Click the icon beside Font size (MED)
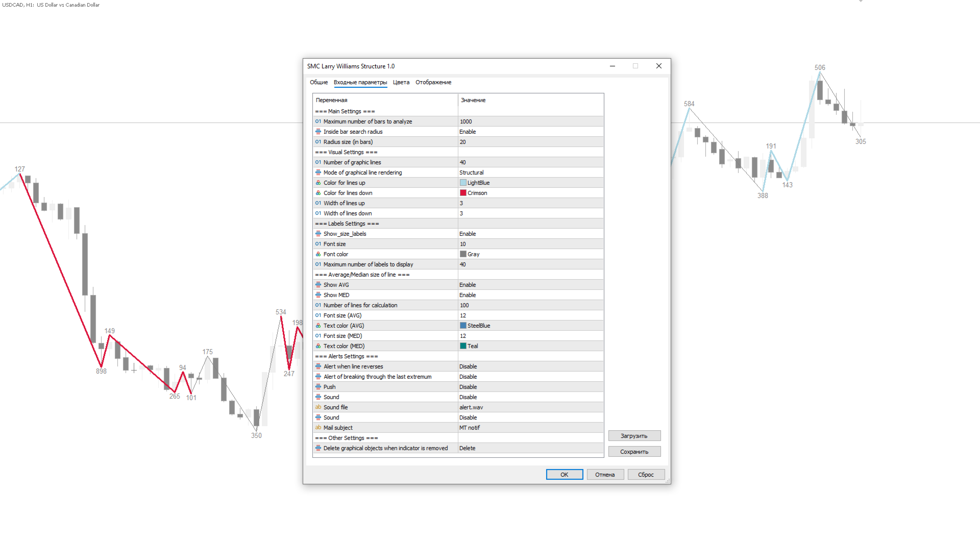Screen dimensions: 980x541 (318, 336)
